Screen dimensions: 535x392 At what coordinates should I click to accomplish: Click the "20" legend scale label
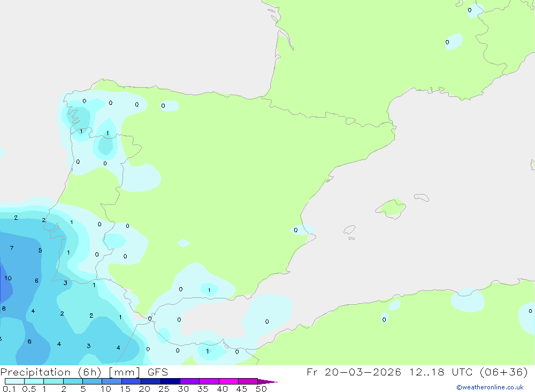click(144, 389)
